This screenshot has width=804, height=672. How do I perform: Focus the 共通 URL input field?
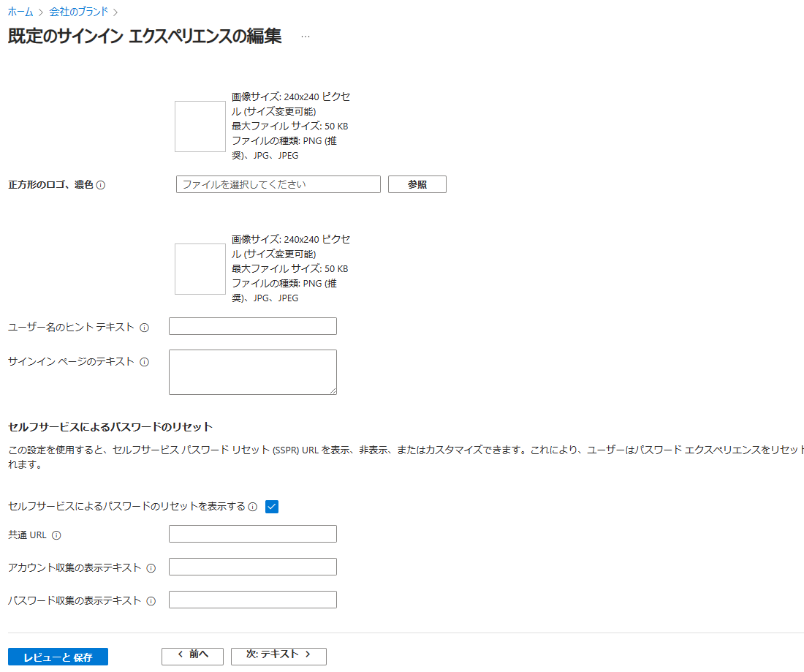(x=253, y=534)
